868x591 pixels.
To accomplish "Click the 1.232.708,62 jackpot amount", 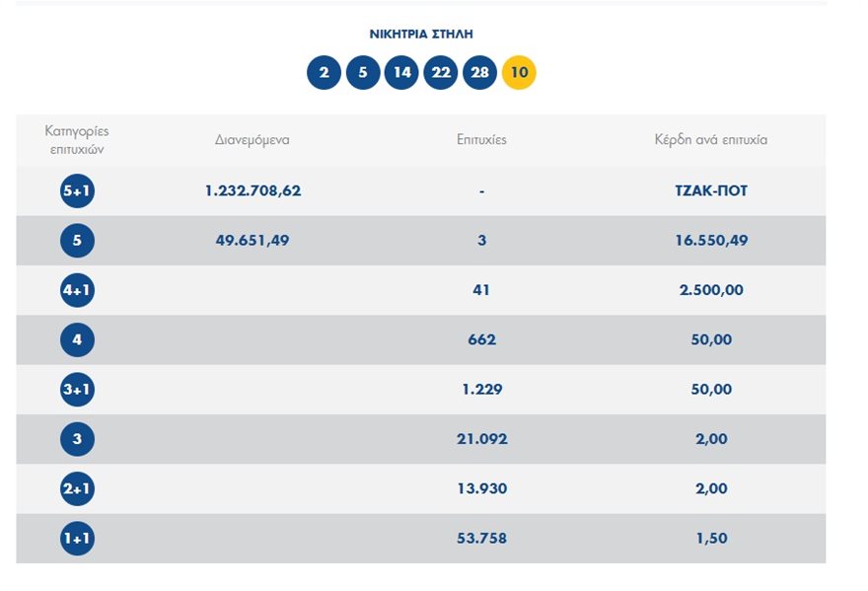I will [253, 191].
